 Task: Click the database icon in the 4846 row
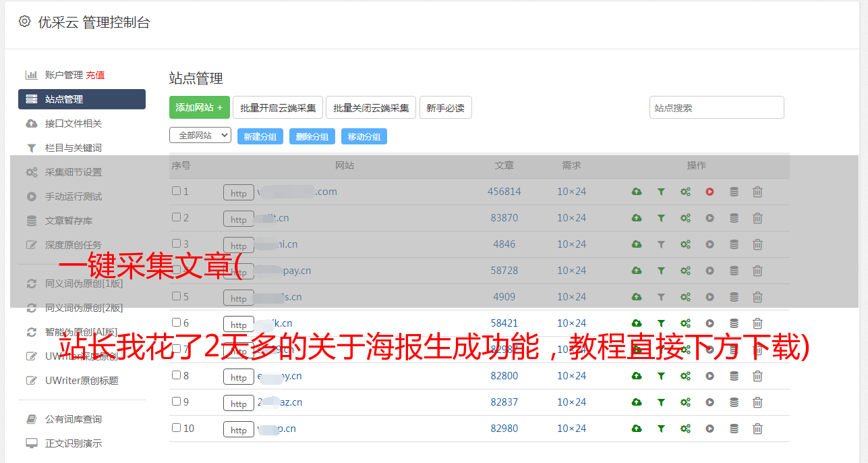pos(734,244)
